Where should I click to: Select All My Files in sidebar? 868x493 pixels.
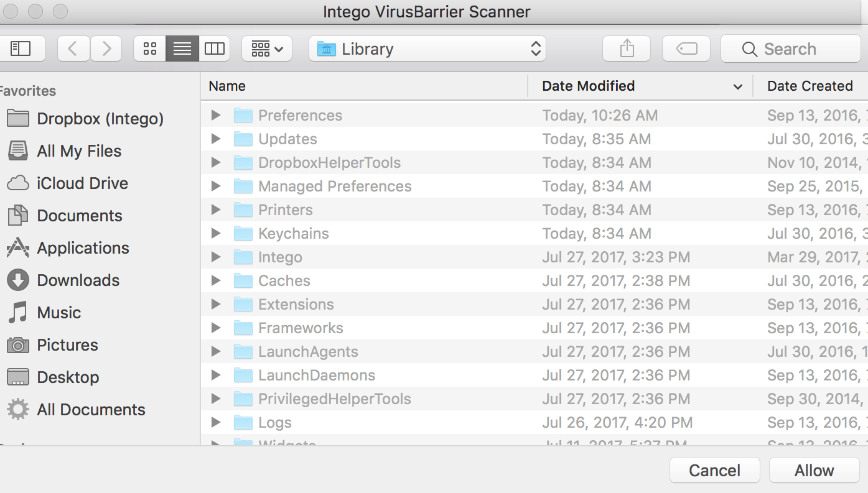click(x=64, y=151)
